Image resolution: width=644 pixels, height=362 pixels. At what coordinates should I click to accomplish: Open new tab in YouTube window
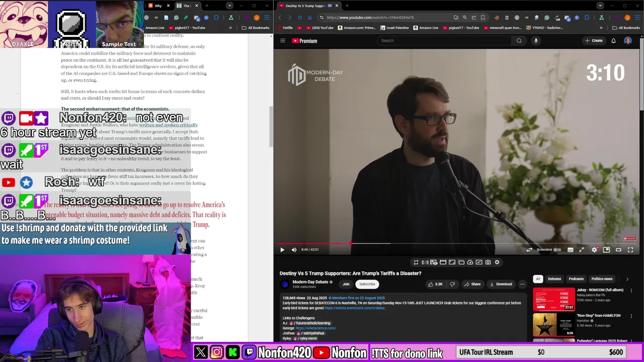[x=347, y=6]
